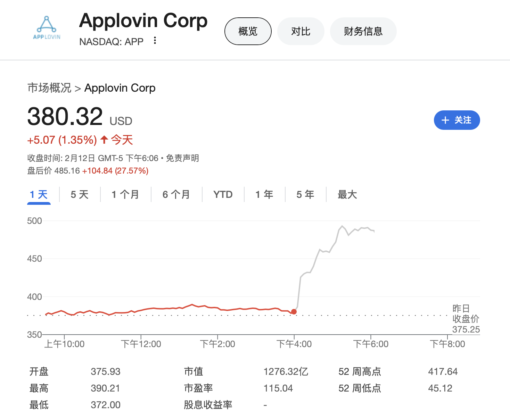Click the plus 关注 follow button
Screen dimensions: 510x420
(x=456, y=120)
